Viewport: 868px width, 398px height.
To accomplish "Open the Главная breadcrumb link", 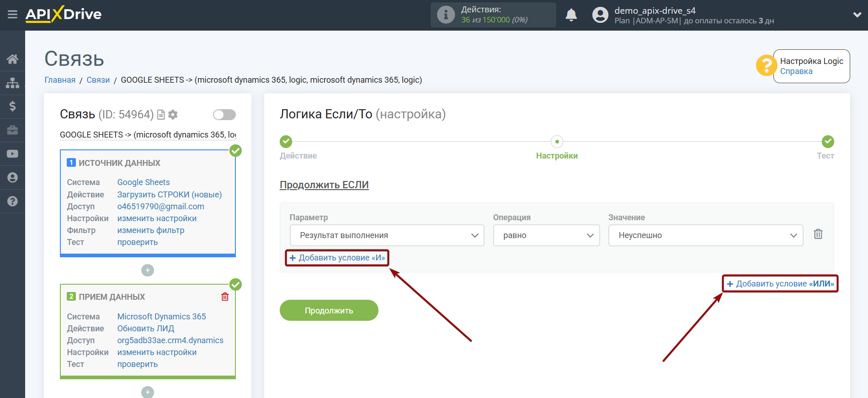I will click(x=60, y=80).
